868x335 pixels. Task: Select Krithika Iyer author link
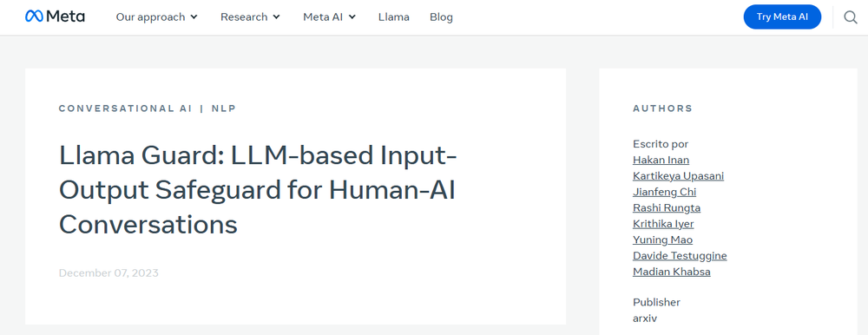[x=663, y=224]
